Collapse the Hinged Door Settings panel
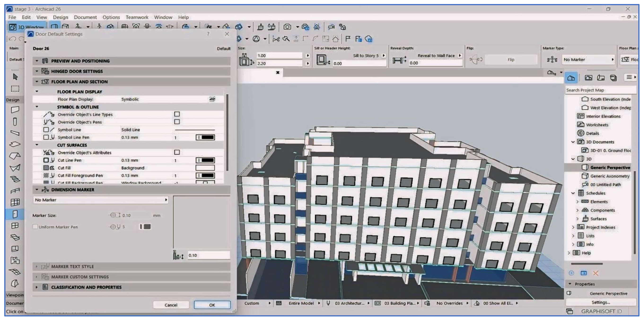Screen dimensions: 644x320 (x=37, y=71)
